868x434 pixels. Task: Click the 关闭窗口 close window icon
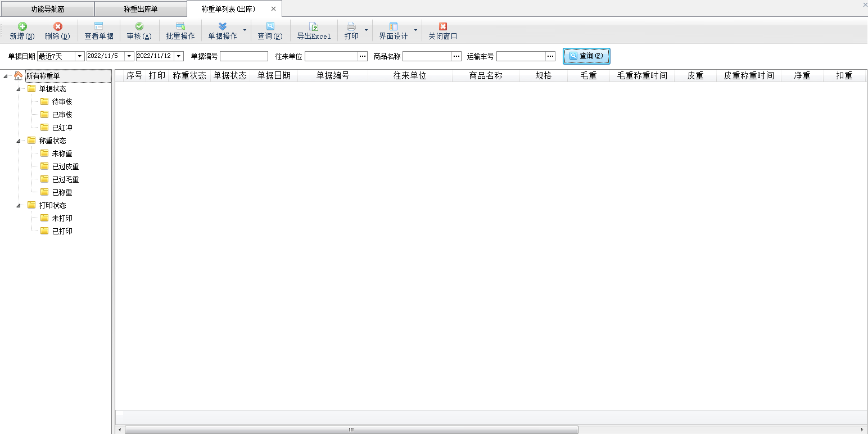click(443, 27)
